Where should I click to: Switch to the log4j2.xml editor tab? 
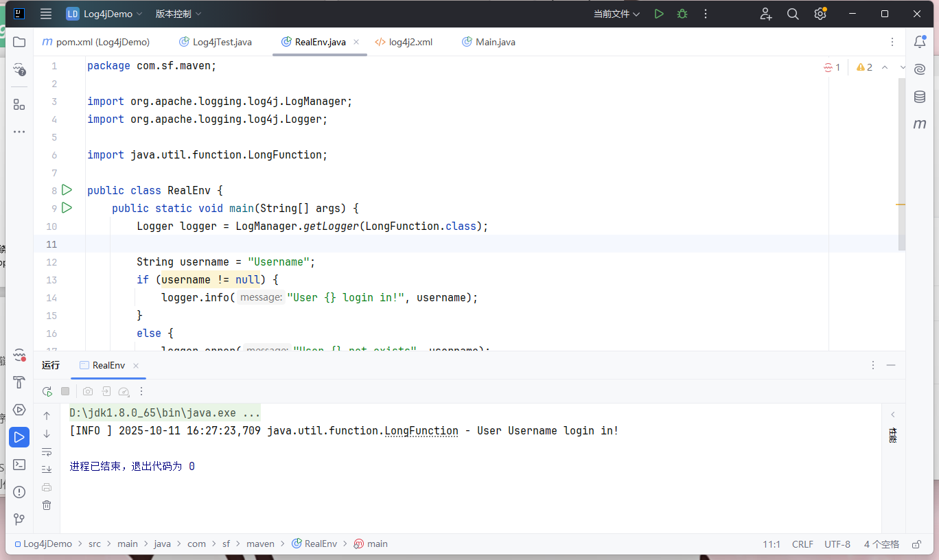(410, 42)
